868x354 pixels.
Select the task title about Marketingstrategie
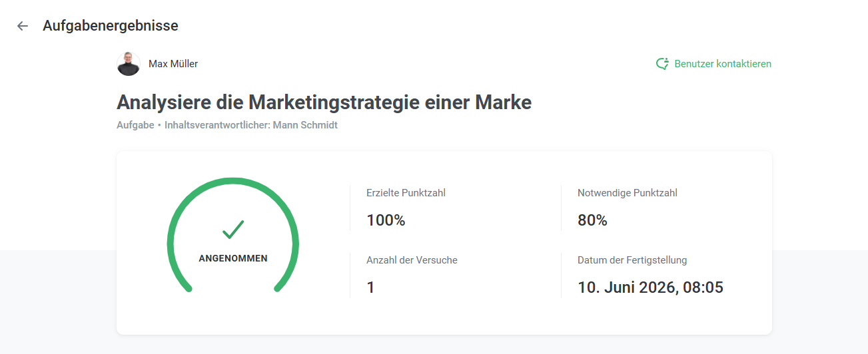pos(324,102)
